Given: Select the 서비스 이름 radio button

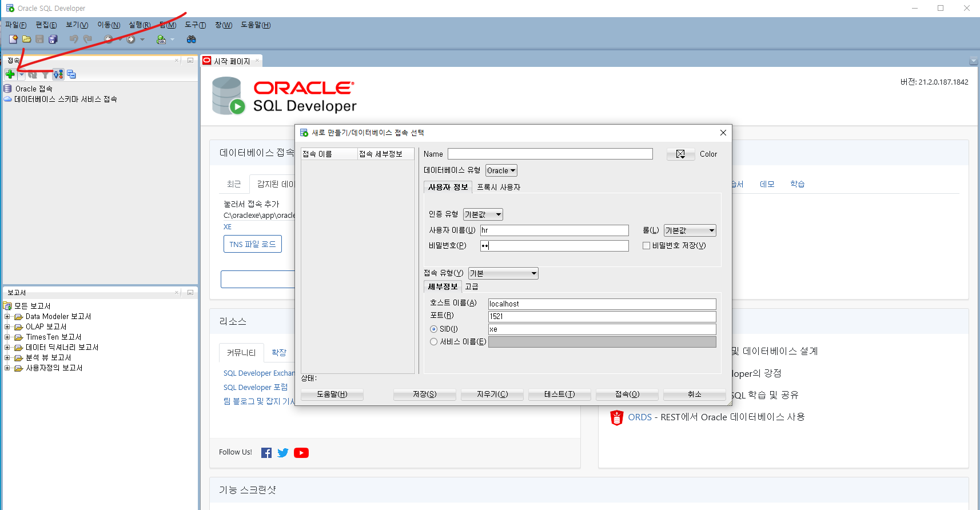Looking at the screenshot, I should pyautogui.click(x=433, y=342).
